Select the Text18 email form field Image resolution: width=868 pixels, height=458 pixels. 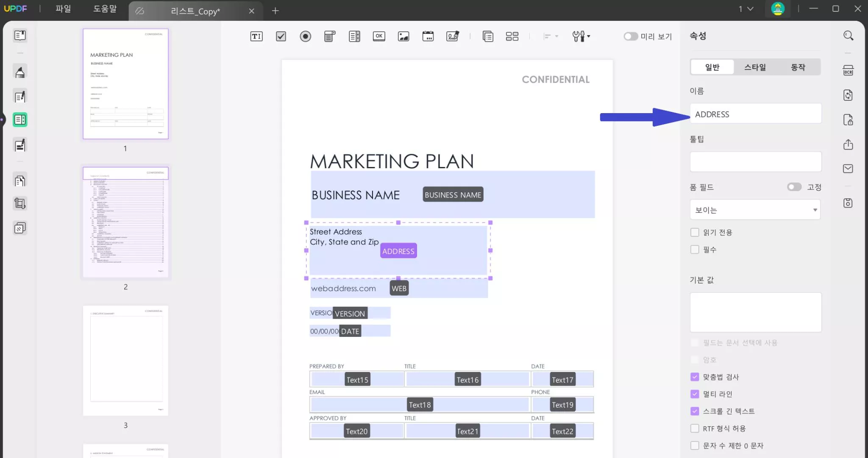click(420, 405)
